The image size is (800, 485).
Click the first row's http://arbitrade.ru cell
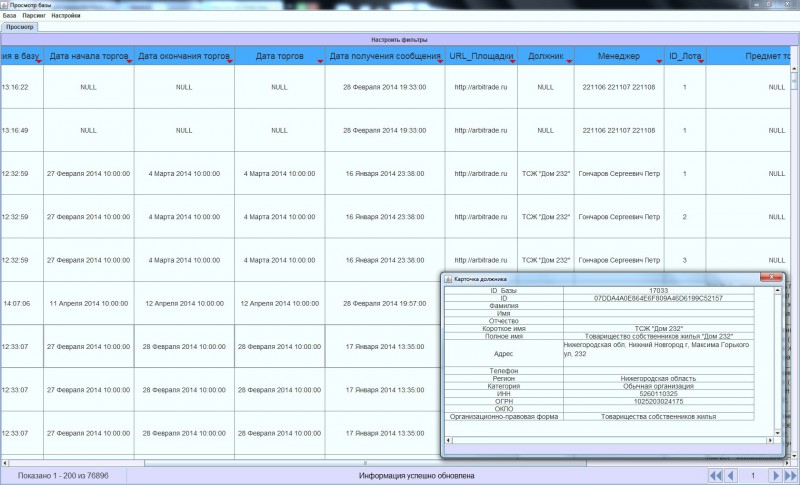pos(481,87)
